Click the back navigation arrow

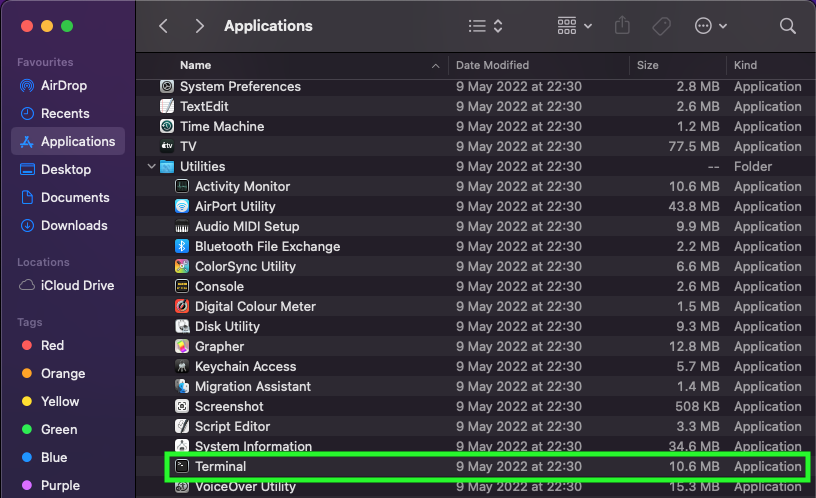point(164,26)
